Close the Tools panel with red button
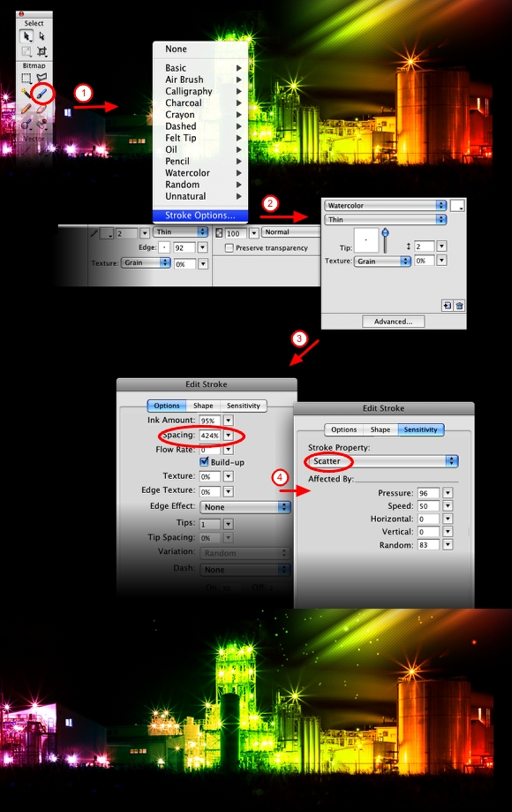The image size is (512, 812). click(x=21, y=14)
